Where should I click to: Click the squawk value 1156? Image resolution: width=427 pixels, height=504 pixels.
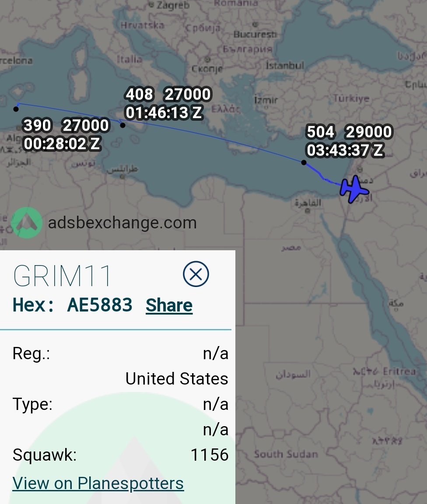(x=210, y=455)
